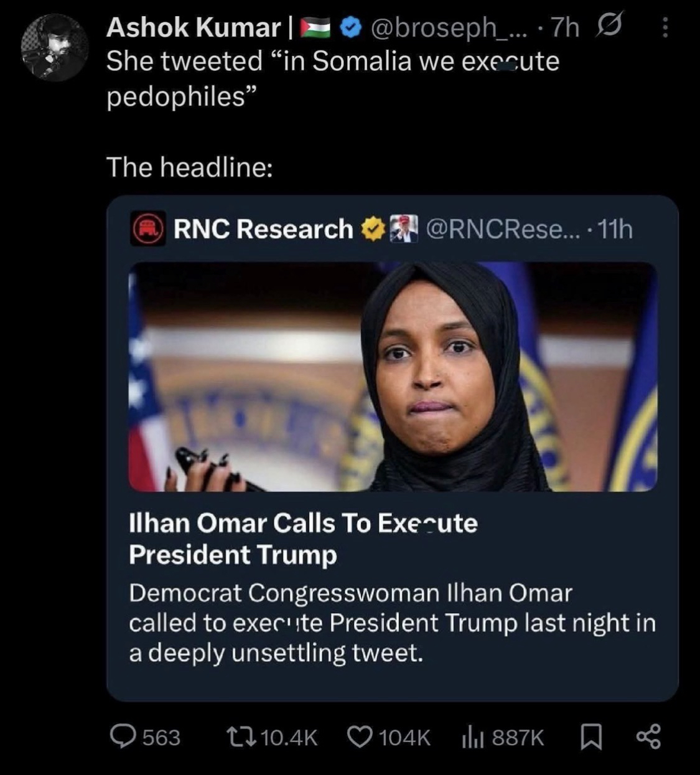
Task: Click the RNC Research account name
Action: 263,230
